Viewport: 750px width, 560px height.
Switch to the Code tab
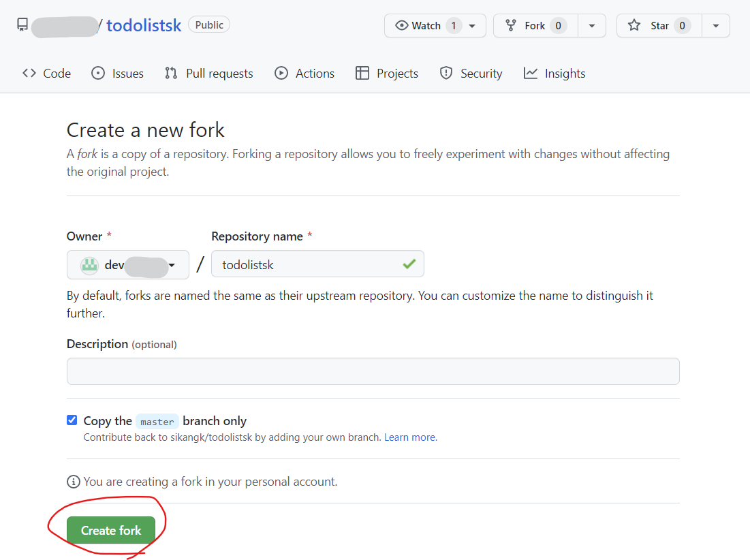point(46,73)
